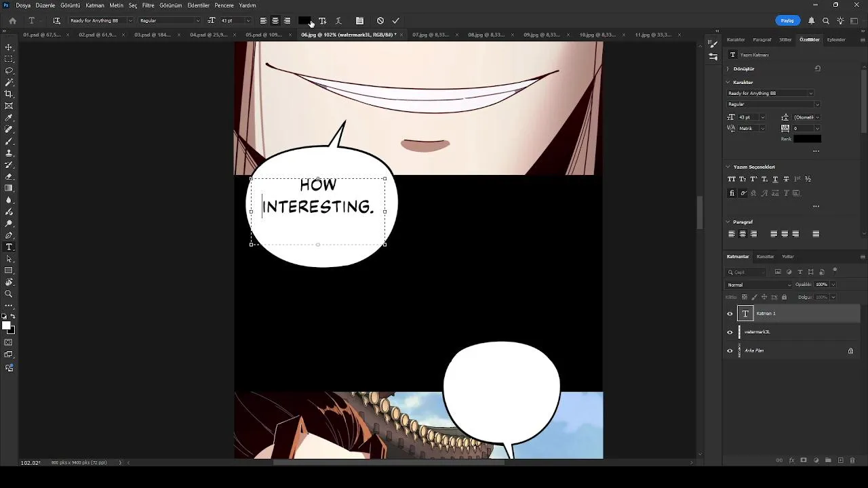868x488 pixels.
Task: Open the Dosya menu
Action: (x=23, y=5)
